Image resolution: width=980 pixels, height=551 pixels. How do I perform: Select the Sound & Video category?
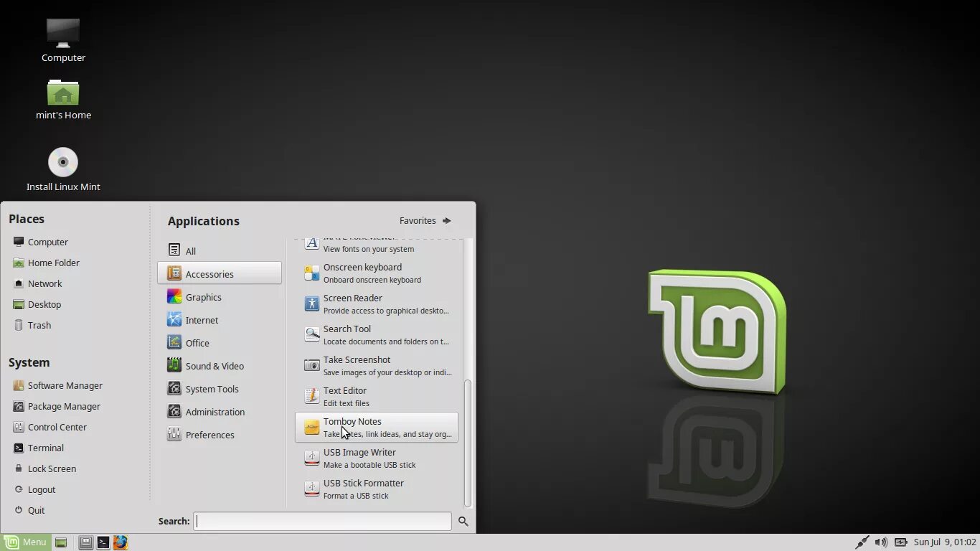point(220,365)
